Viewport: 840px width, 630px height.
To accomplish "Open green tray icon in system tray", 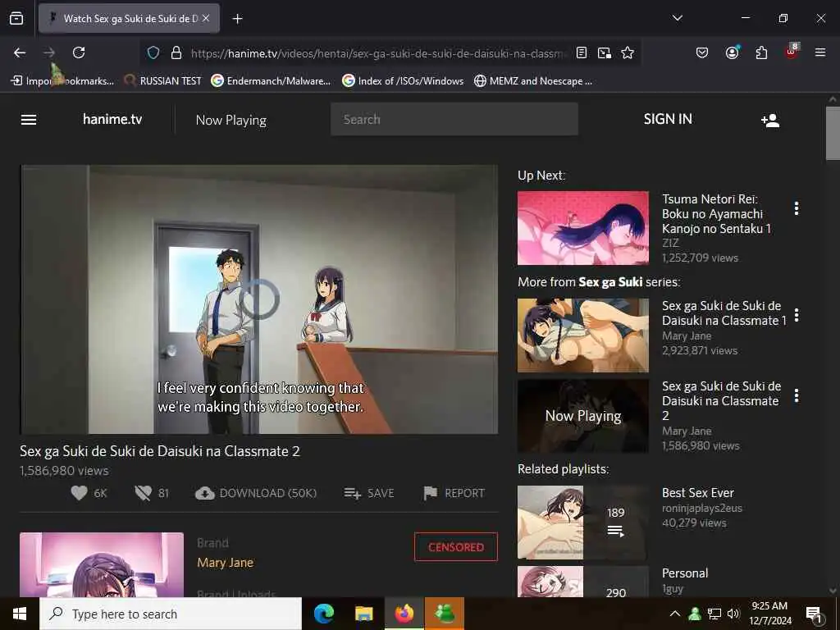I will click(695, 614).
